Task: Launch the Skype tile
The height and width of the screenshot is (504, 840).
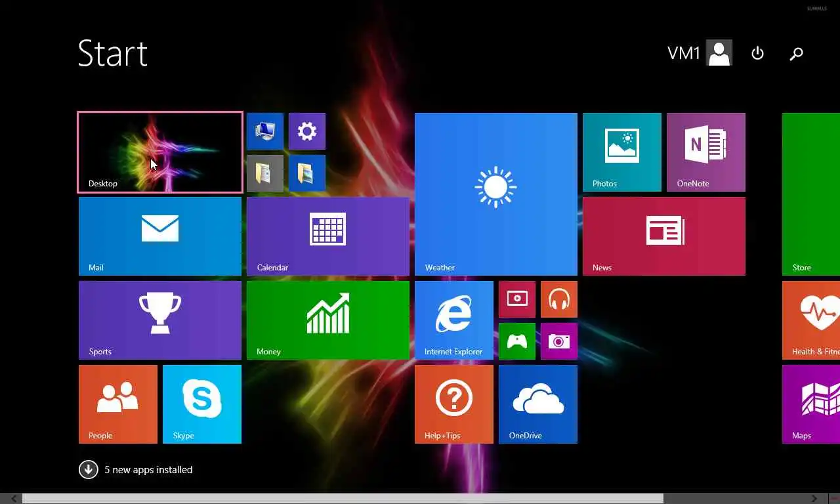Action: (202, 404)
